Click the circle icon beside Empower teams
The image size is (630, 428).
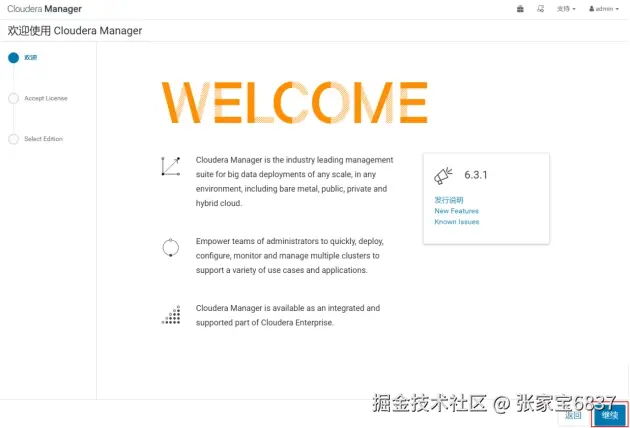click(171, 248)
